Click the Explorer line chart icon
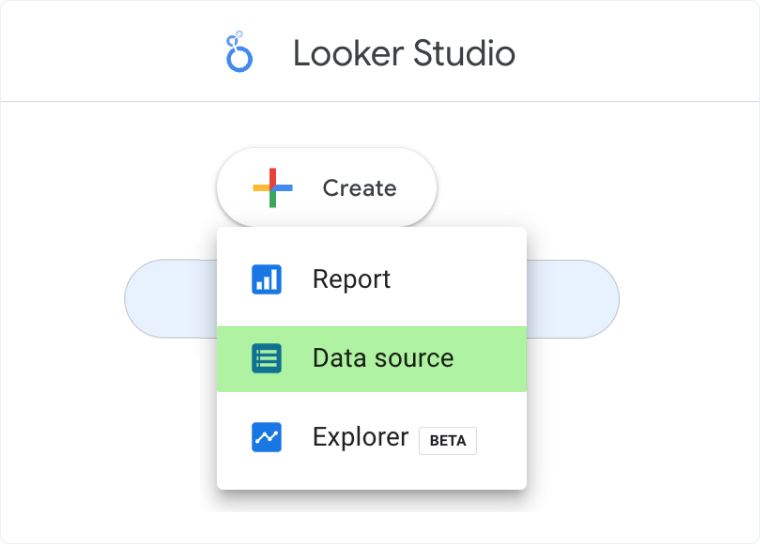This screenshot has height=544, width=760. 267,437
